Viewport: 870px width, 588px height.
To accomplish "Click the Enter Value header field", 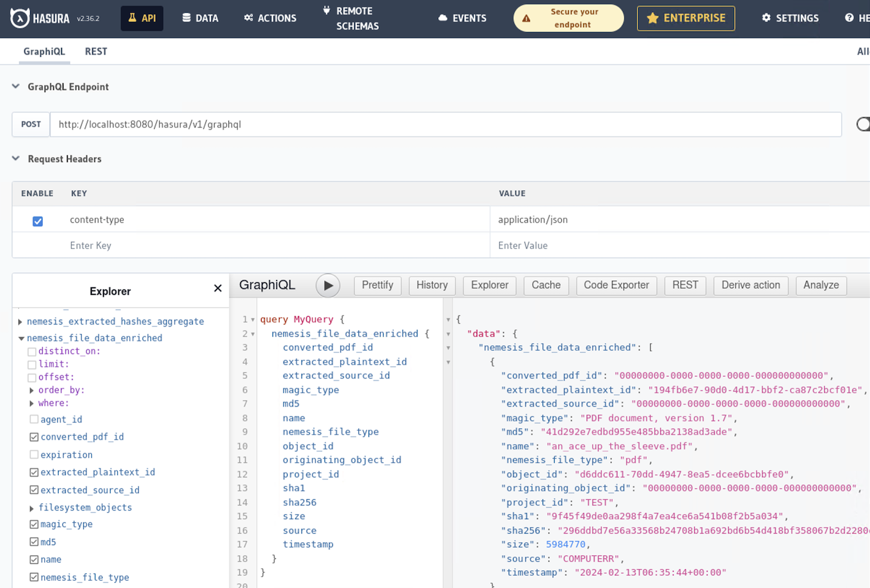I will tap(680, 245).
